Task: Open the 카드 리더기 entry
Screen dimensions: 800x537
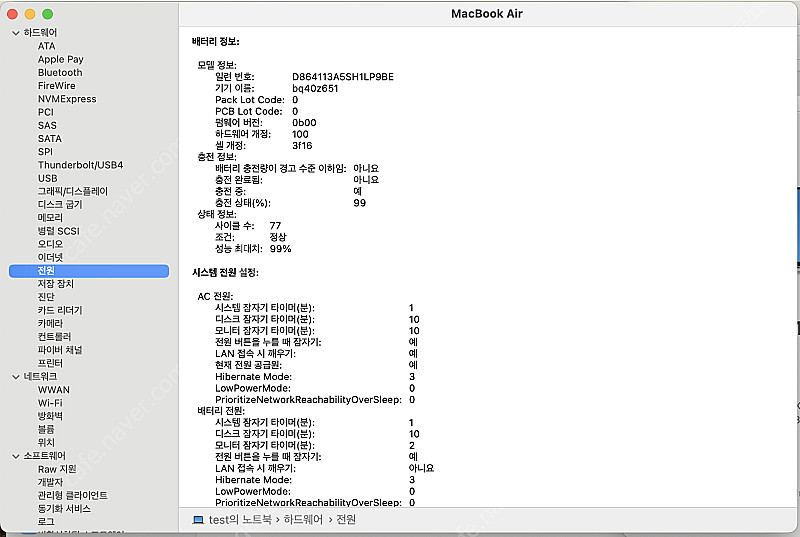Action: tap(60, 311)
